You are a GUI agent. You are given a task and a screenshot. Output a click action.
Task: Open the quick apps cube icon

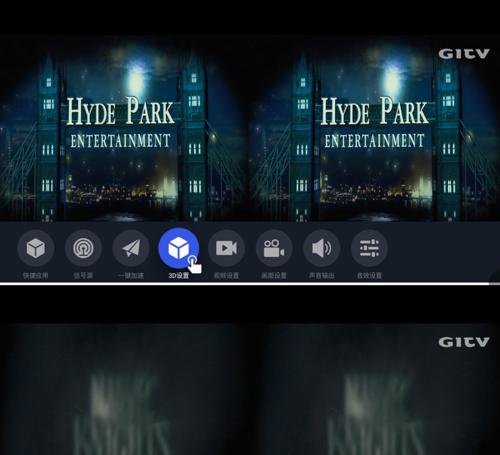(36, 248)
